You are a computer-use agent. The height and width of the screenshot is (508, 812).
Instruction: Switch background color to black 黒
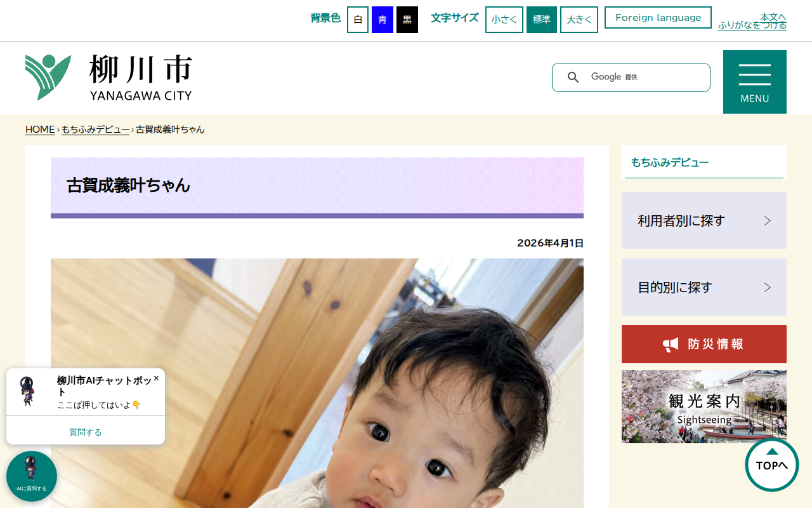(x=407, y=20)
